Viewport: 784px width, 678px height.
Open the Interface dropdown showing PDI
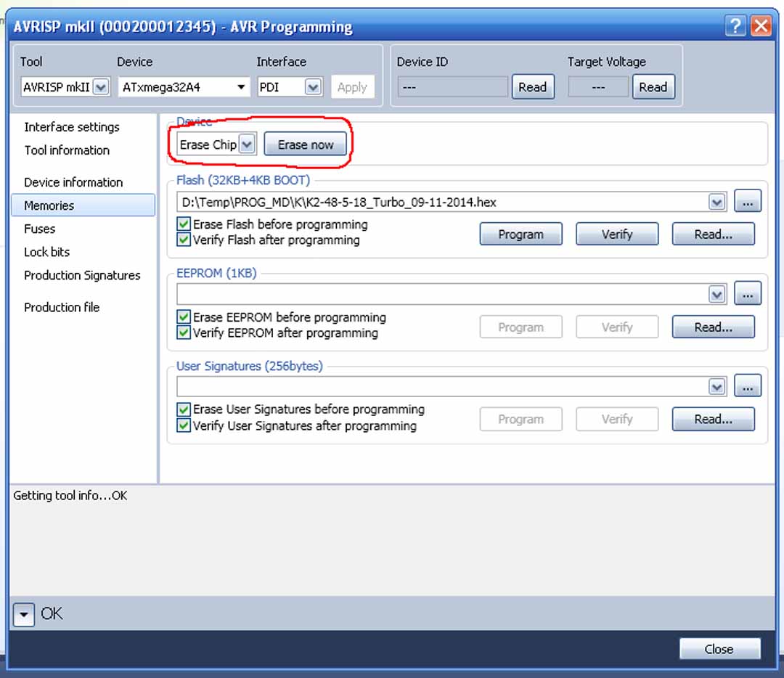(314, 87)
